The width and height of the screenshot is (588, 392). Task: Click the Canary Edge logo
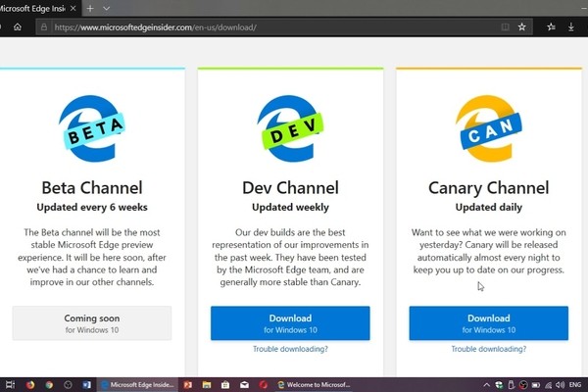489,128
